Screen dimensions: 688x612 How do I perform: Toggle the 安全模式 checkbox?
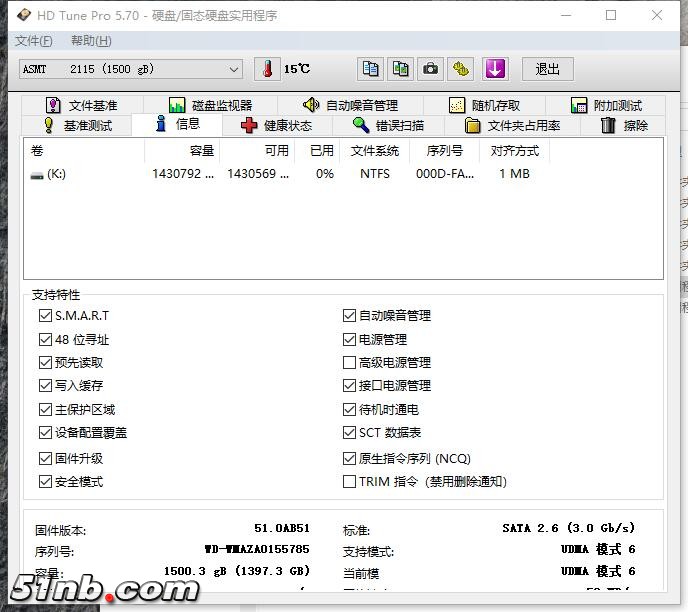[x=45, y=482]
